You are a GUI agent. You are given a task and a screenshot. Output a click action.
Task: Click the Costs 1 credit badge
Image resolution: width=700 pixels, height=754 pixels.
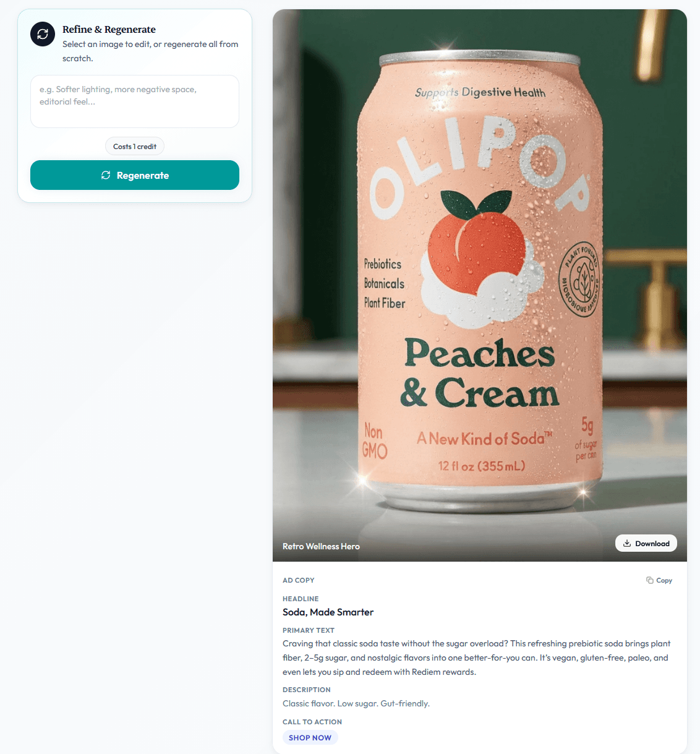[134, 146]
